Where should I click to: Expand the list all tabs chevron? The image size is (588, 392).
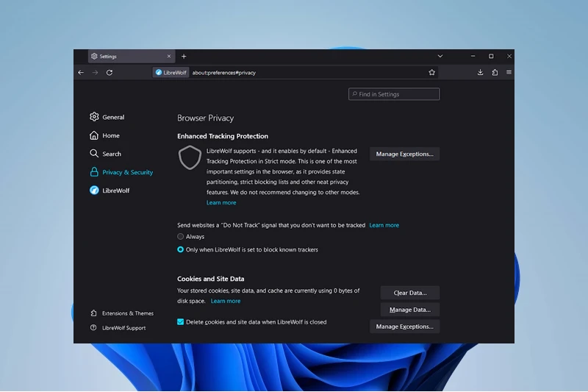440,57
